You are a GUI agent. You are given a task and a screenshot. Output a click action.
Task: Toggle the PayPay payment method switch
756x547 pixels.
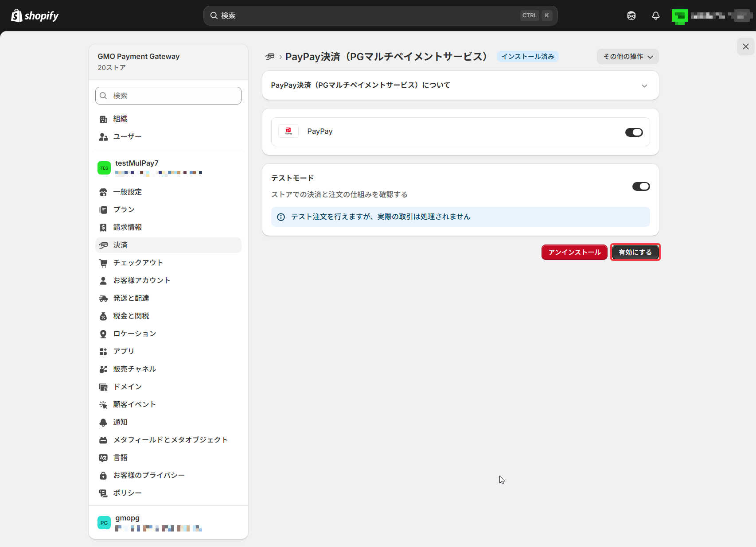(634, 132)
